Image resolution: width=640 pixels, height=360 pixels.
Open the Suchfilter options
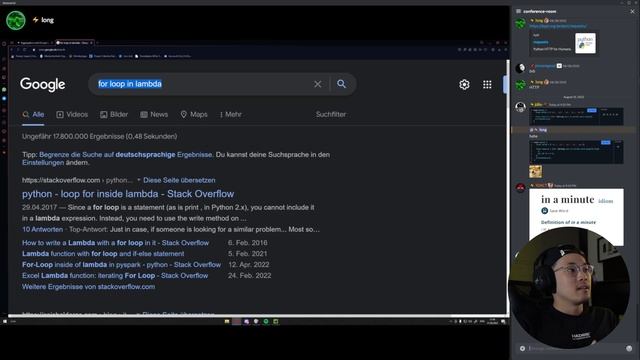pyautogui.click(x=331, y=115)
